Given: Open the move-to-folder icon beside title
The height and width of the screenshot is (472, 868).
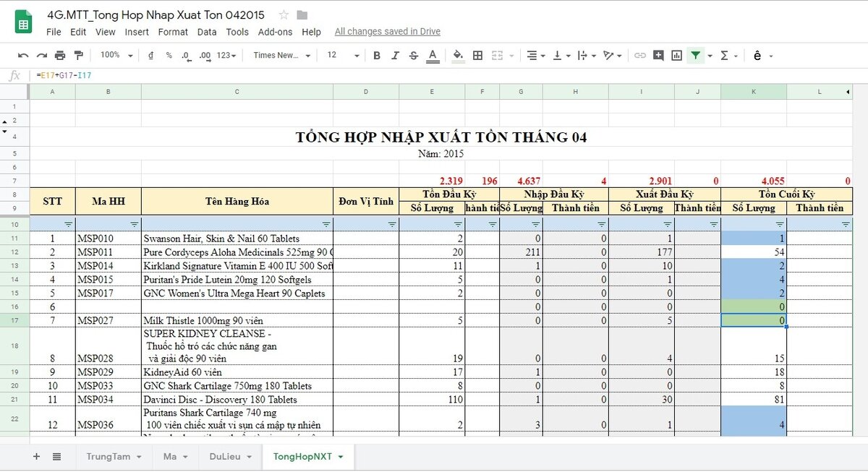Looking at the screenshot, I should (302, 15).
